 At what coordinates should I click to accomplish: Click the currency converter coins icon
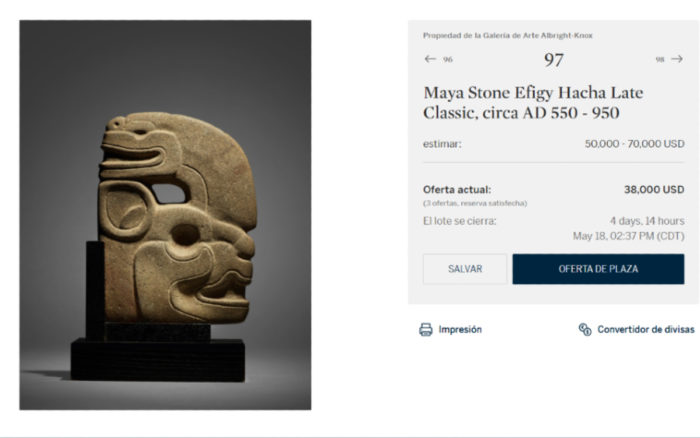585,329
